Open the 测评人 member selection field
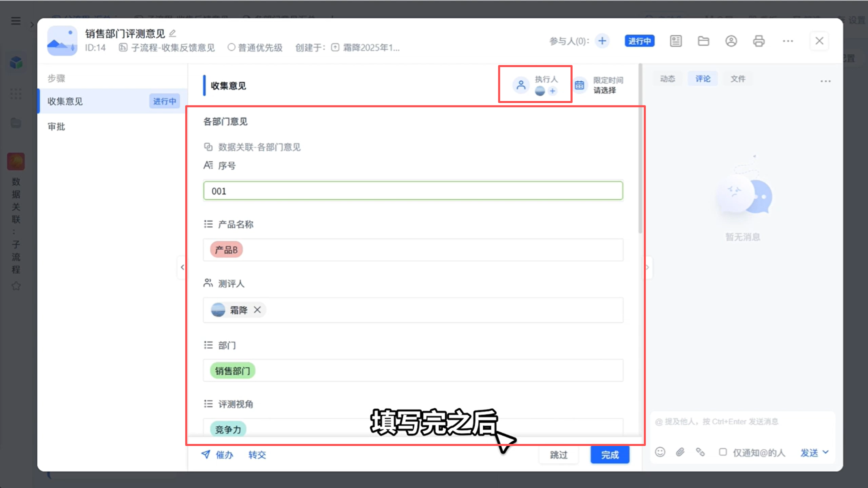This screenshot has height=488, width=868. point(413,310)
